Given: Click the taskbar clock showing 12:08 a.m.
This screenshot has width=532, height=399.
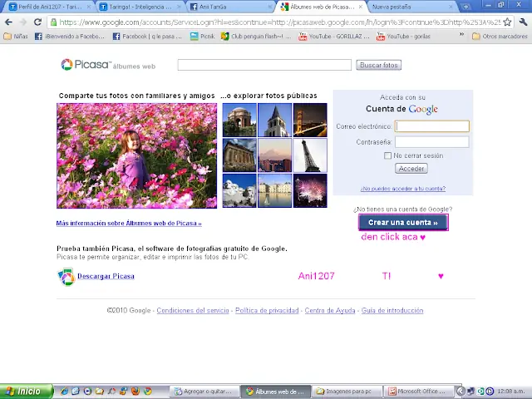Looking at the screenshot, I should (512, 392).
